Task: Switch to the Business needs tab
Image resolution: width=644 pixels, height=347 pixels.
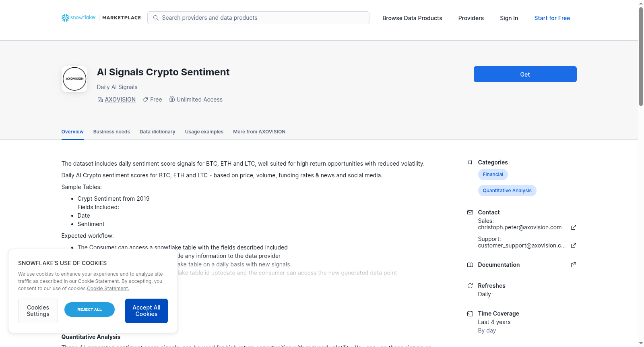Action: pyautogui.click(x=111, y=132)
